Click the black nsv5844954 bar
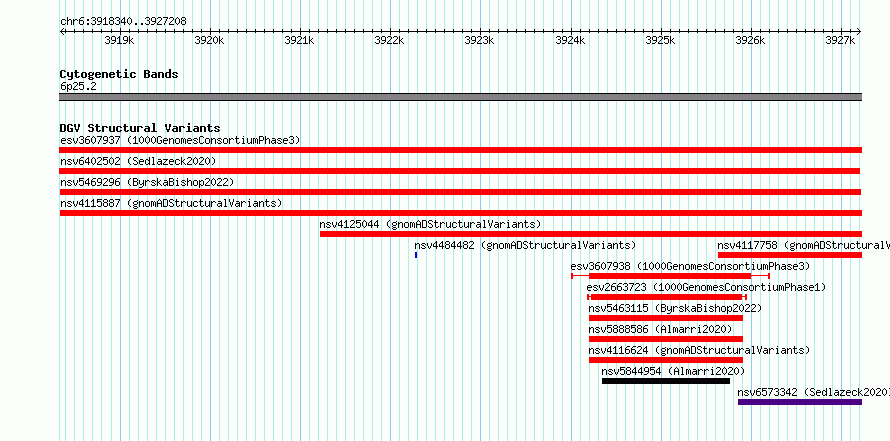 (x=666, y=381)
